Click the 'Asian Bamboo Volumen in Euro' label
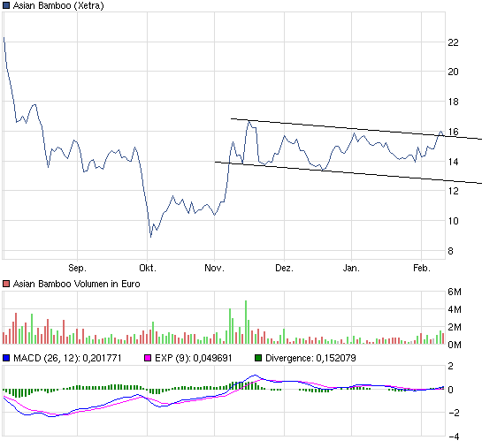Viewport: 482px width, 448px height. click(77, 284)
